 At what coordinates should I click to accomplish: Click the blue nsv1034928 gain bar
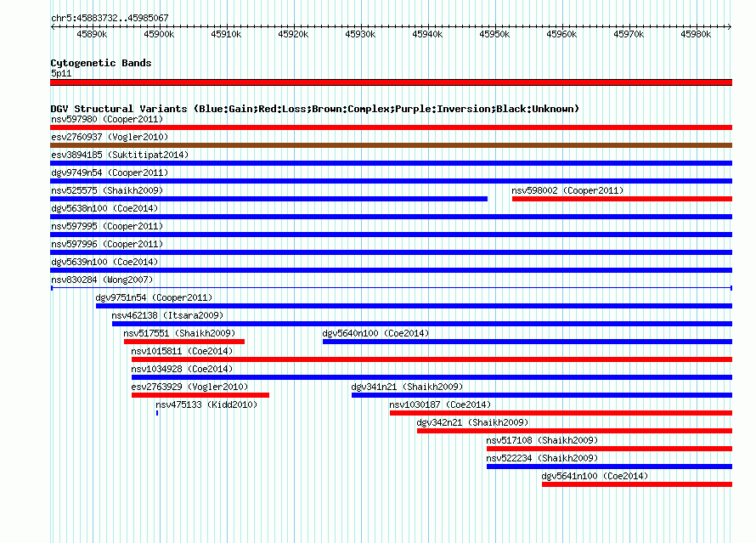(432, 377)
